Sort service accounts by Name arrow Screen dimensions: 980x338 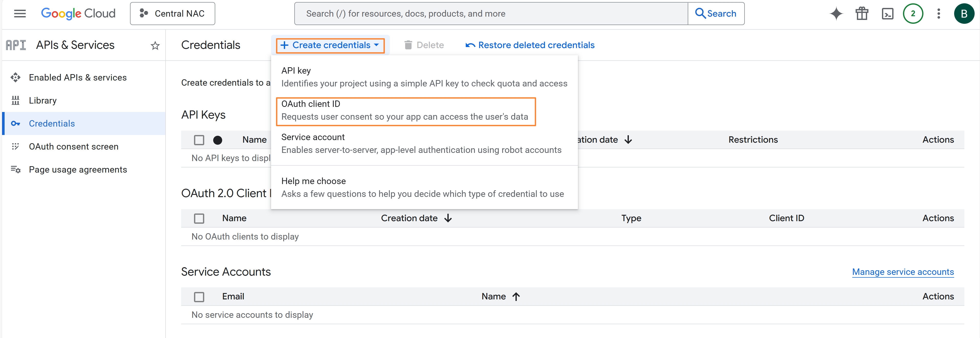click(516, 297)
